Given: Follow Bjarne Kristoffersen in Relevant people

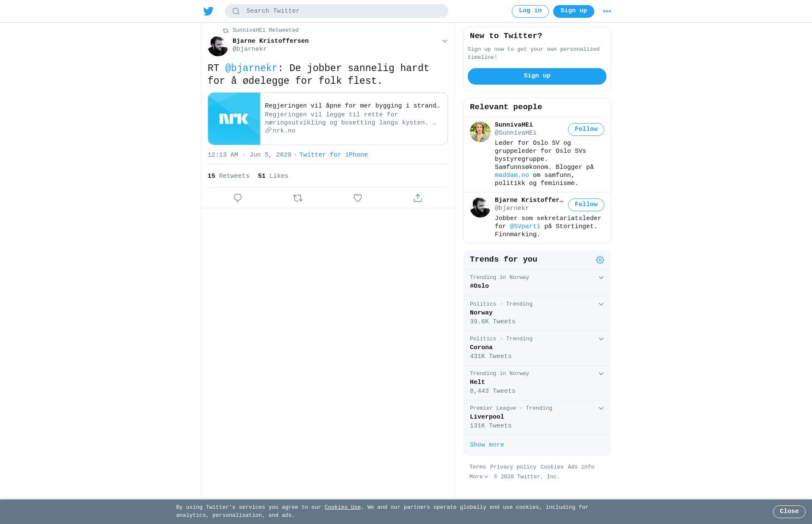Looking at the screenshot, I should pyautogui.click(x=586, y=205).
